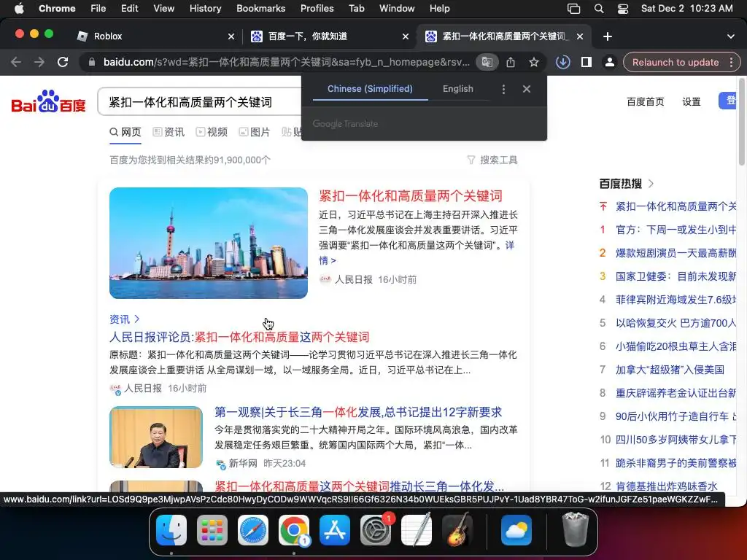Open hot search 加拿大"超级猪"入侵美国
This screenshot has width=747, height=560.
point(670,370)
